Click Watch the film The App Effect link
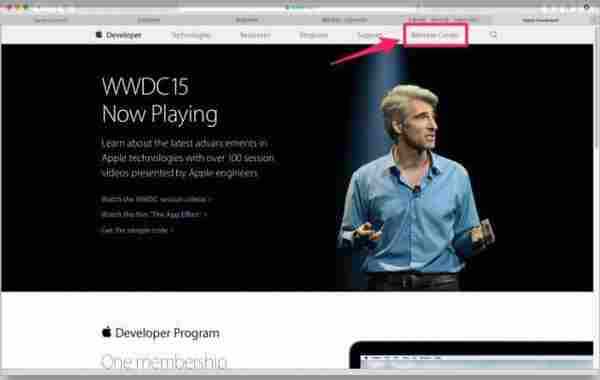600x380 pixels. click(154, 214)
